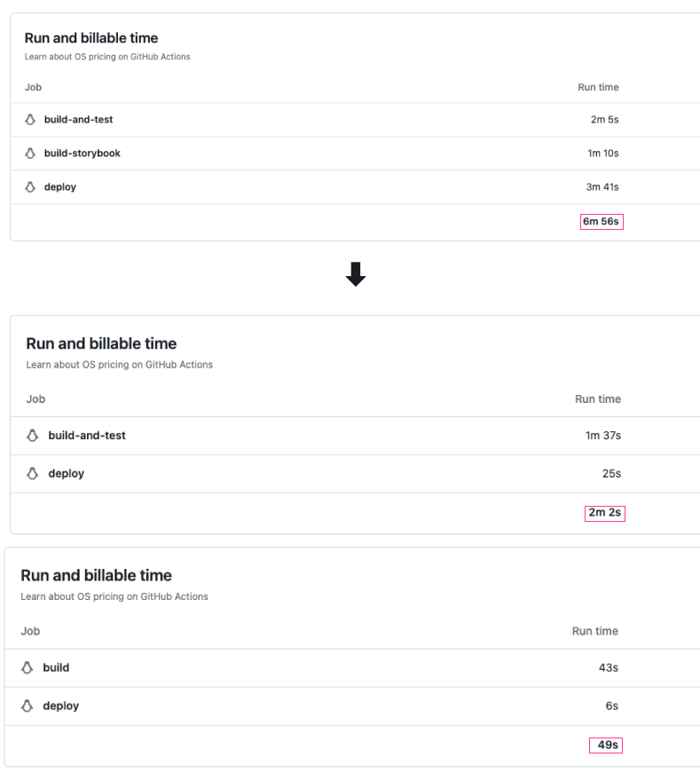Open OS pricing link in middle panel
The width and height of the screenshot is (700, 773).
(x=119, y=365)
